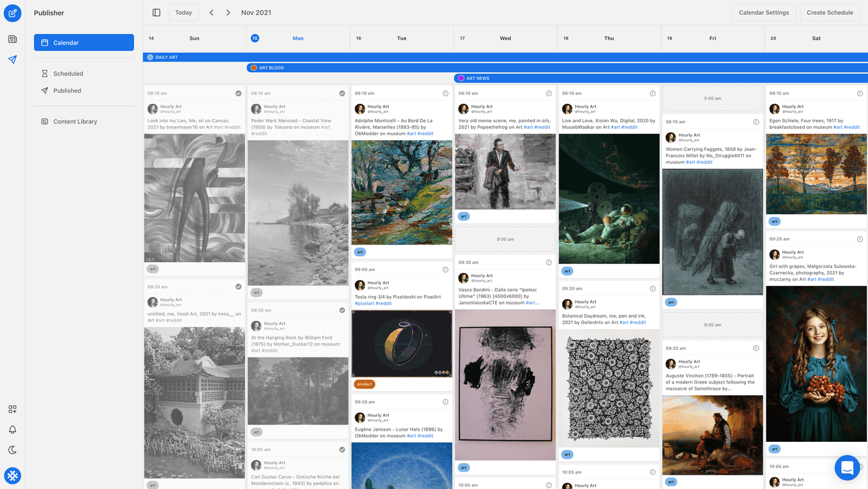Click the orange pixelart tag label

click(365, 384)
